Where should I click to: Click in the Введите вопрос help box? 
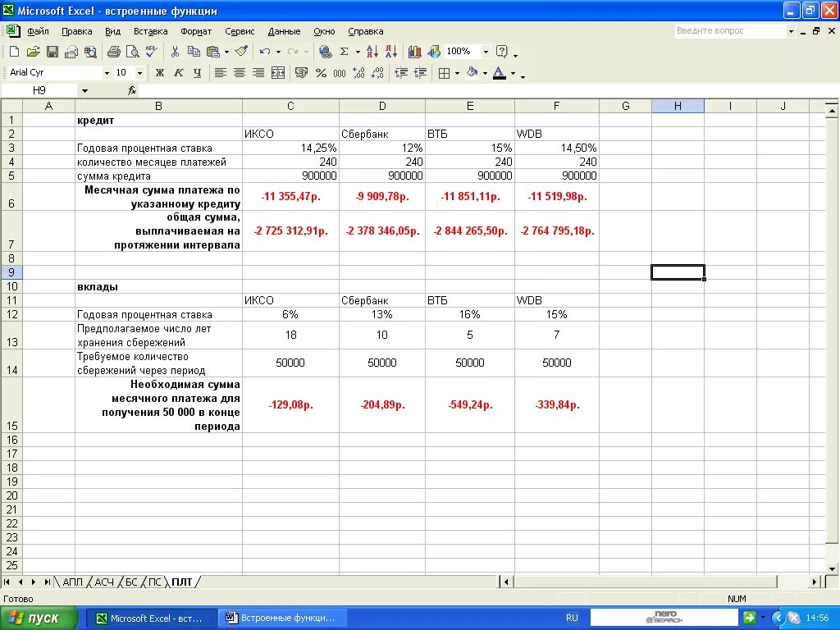731,31
